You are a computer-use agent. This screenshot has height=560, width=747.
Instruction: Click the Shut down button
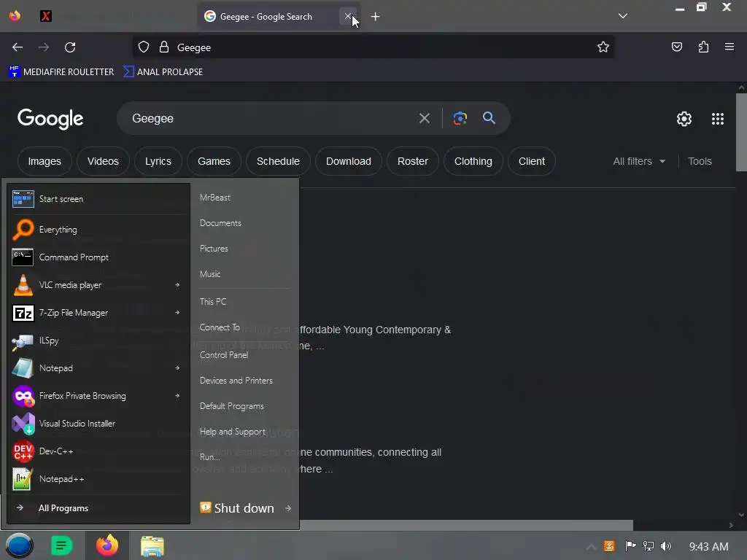click(x=237, y=508)
